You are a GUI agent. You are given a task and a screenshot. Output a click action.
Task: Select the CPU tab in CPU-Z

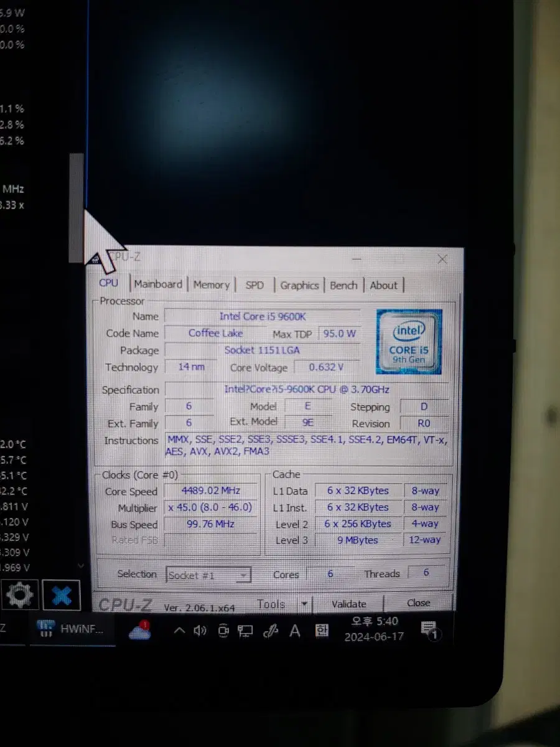coord(109,283)
